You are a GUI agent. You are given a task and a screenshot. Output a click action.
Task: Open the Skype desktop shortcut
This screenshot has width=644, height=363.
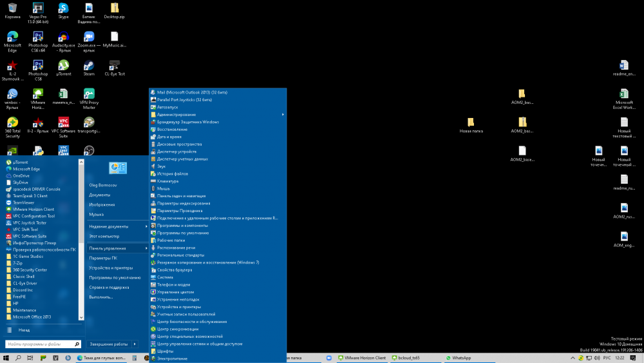(x=63, y=11)
